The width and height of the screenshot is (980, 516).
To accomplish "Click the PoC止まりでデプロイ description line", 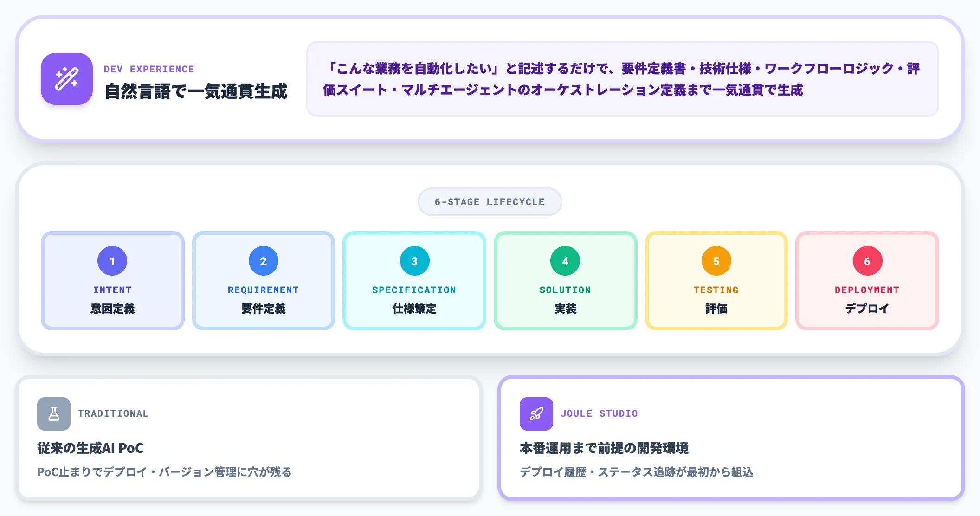I will point(164,472).
